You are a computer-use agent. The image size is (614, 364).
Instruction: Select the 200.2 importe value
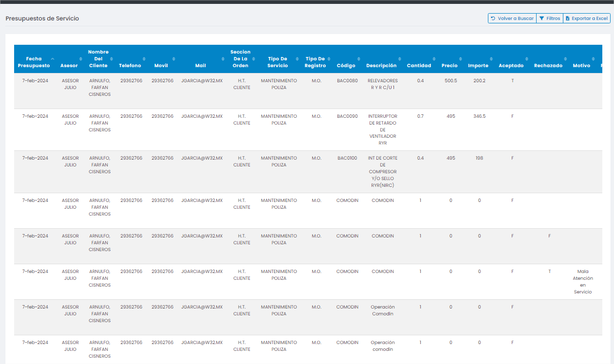point(479,81)
